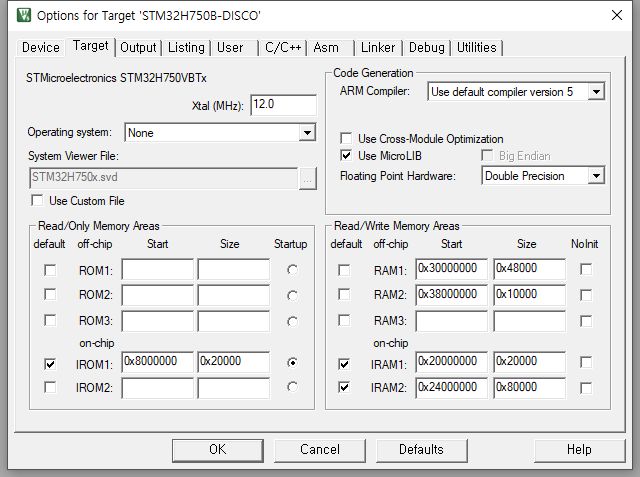640x477 pixels.
Task: Go to the Listing tab
Action: 186,47
